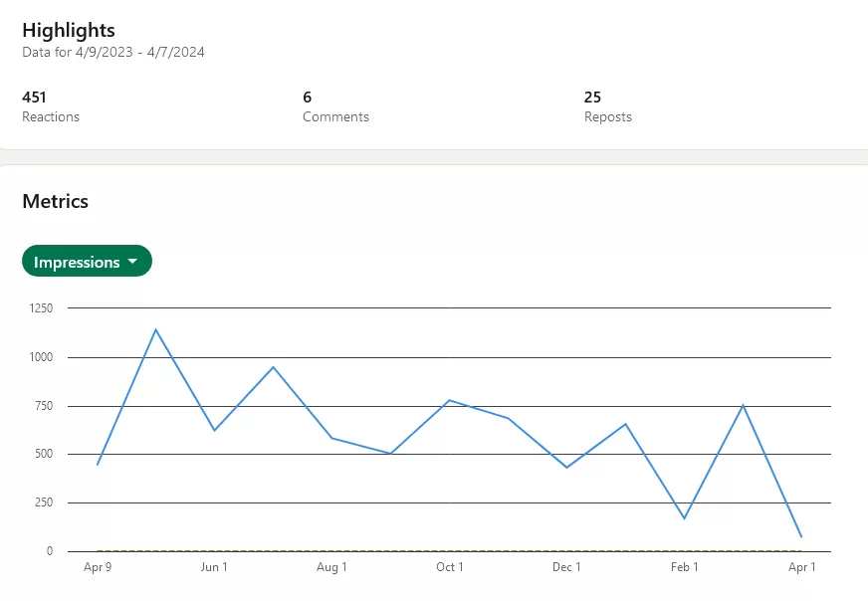Select the Feb 1 date on the chart

click(x=685, y=567)
